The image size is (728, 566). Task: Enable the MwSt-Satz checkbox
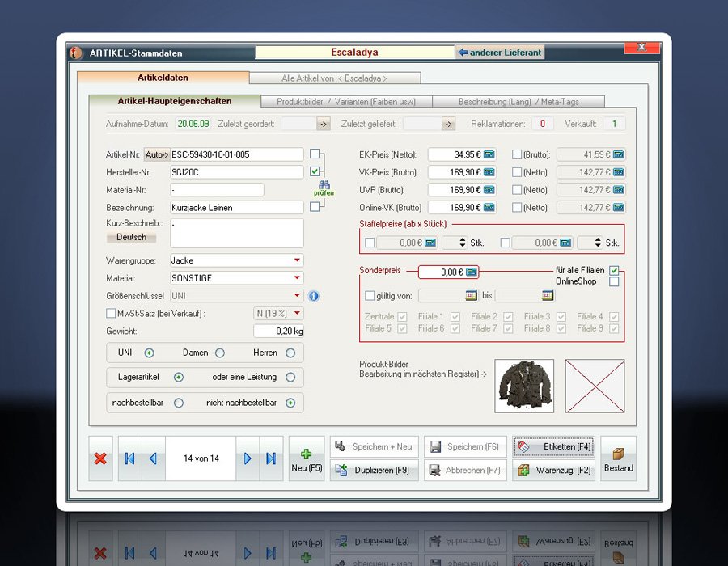click(111, 314)
